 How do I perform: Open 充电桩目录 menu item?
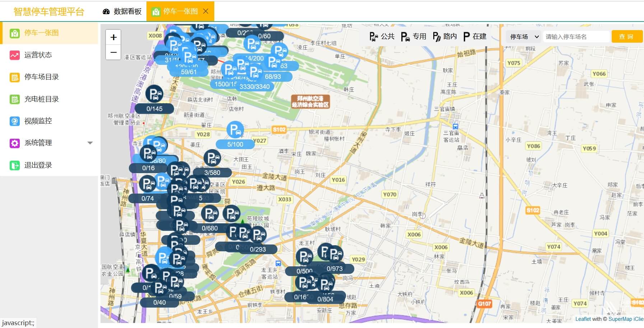(x=49, y=99)
